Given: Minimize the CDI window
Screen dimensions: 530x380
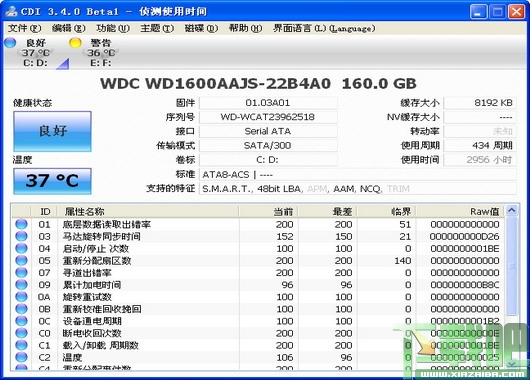Looking at the screenshot, I should coord(478,11).
